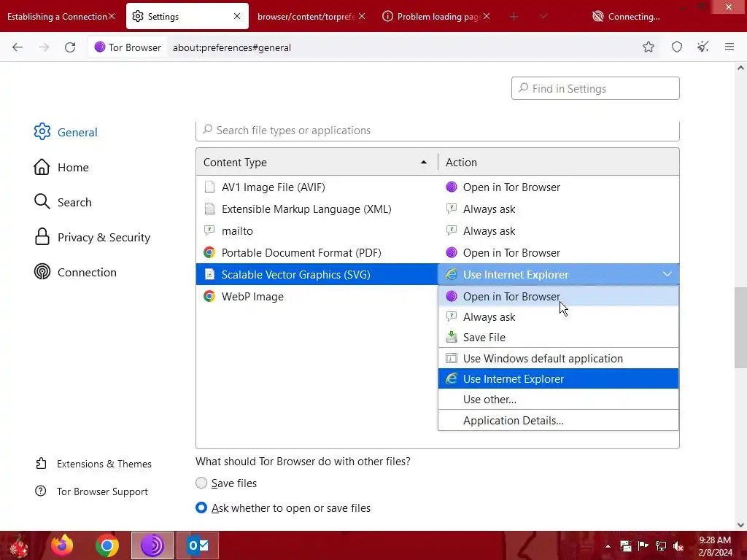This screenshot has height=560, width=747.
Task: Select the mailto content type row
Action: (x=317, y=231)
